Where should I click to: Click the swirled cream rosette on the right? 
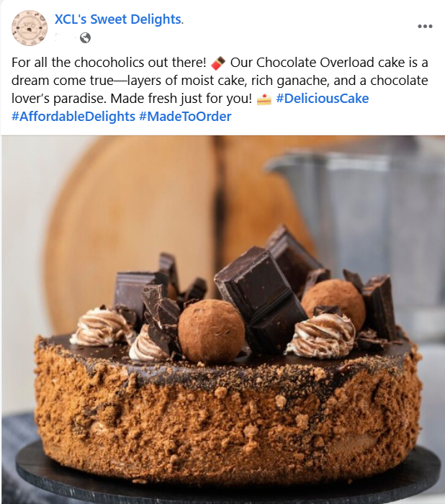(x=322, y=336)
